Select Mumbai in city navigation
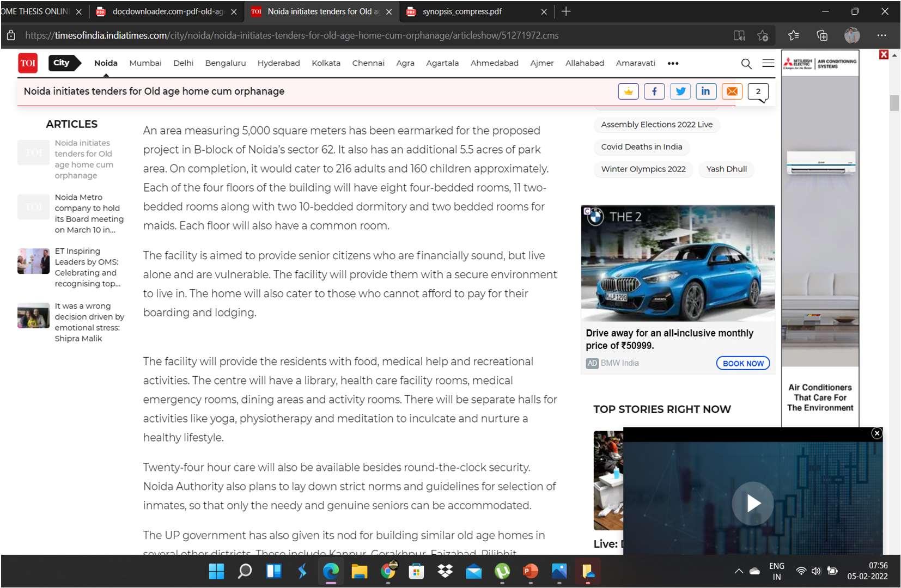This screenshot has height=588, width=901. coord(145,63)
